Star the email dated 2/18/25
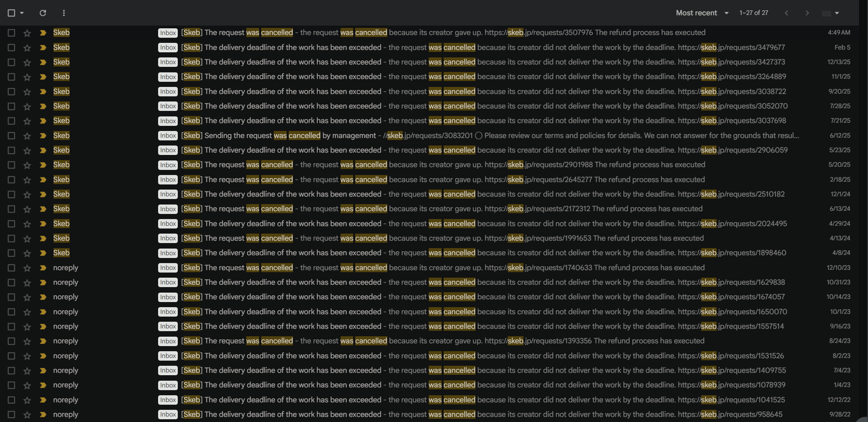This screenshot has height=422, width=868. [27, 180]
